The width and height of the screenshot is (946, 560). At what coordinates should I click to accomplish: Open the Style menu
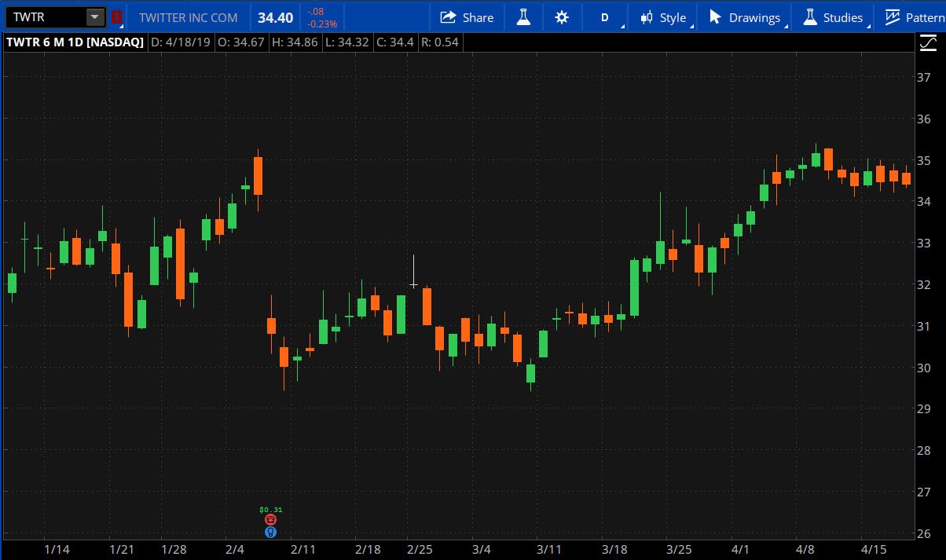tap(664, 17)
